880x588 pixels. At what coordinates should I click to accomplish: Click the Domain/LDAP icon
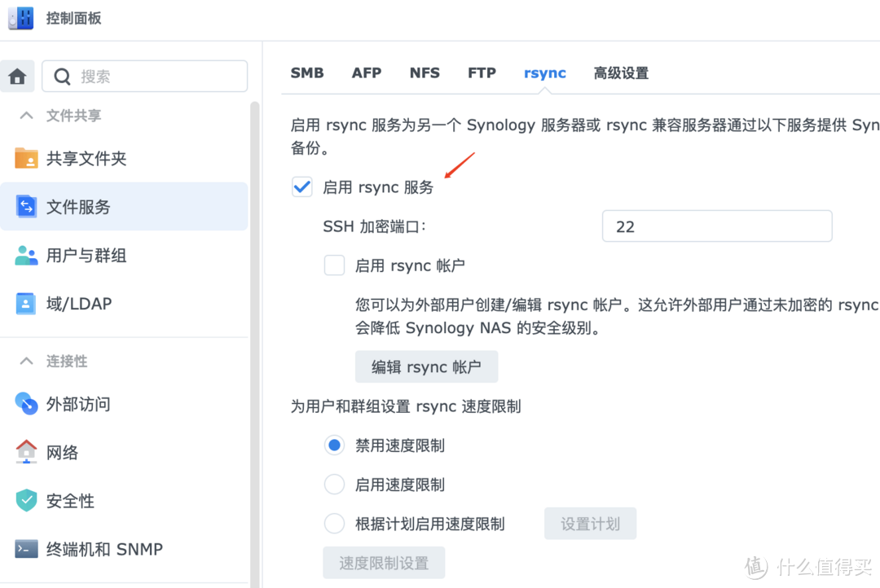point(26,304)
